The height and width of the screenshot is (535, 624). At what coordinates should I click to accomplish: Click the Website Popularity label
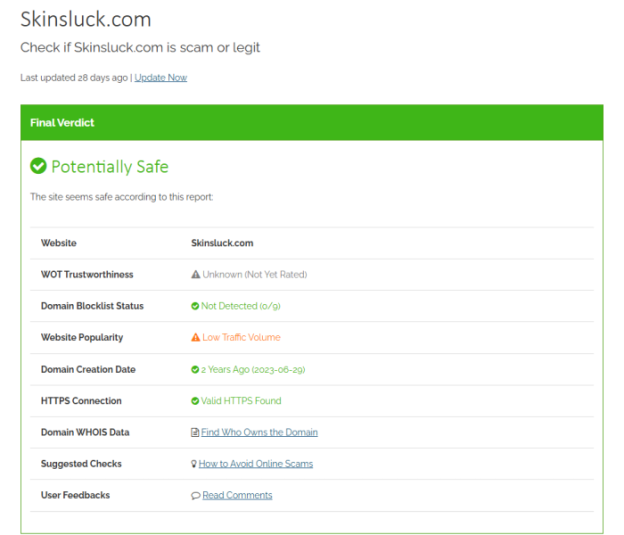click(82, 338)
